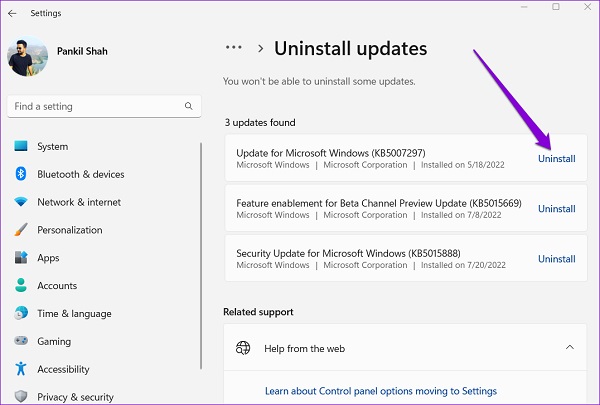Click the 3 updates found label
The height and width of the screenshot is (405, 600).
tap(260, 122)
